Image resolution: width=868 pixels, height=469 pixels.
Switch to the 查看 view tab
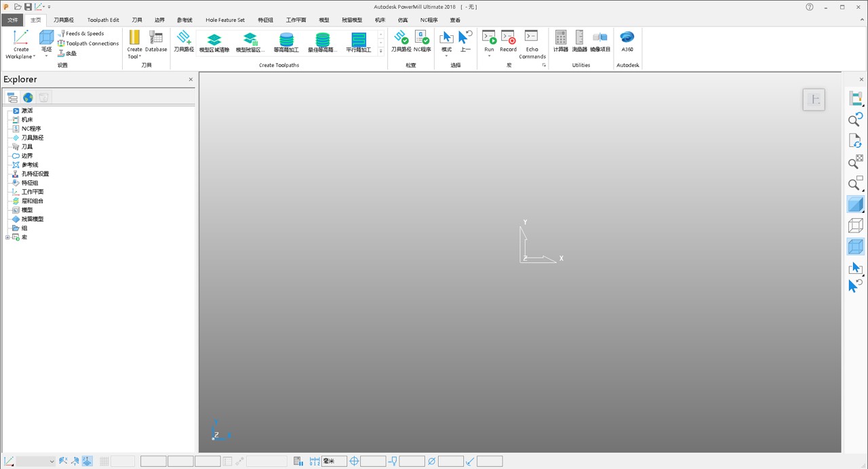tap(455, 20)
